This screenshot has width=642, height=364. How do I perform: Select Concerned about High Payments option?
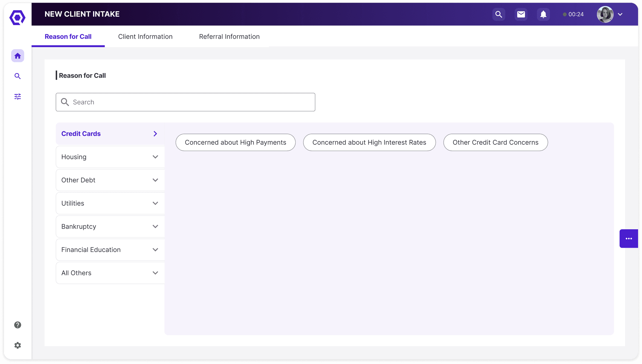pyautogui.click(x=235, y=142)
